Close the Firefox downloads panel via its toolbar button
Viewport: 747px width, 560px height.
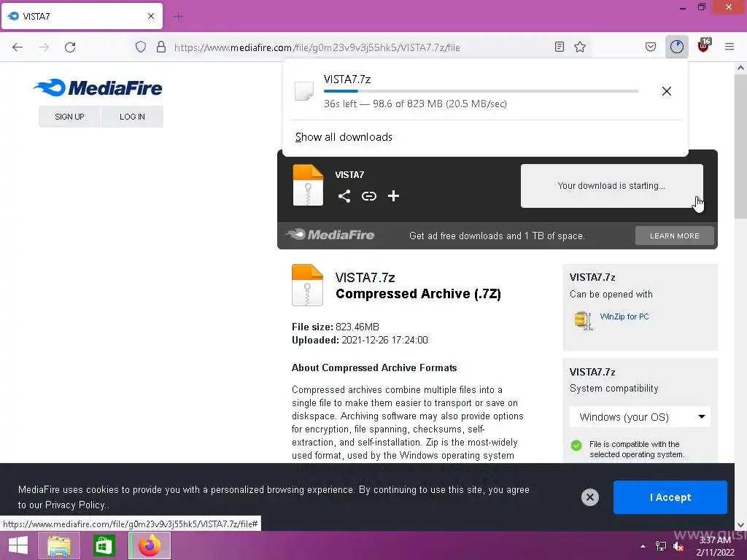(x=676, y=47)
